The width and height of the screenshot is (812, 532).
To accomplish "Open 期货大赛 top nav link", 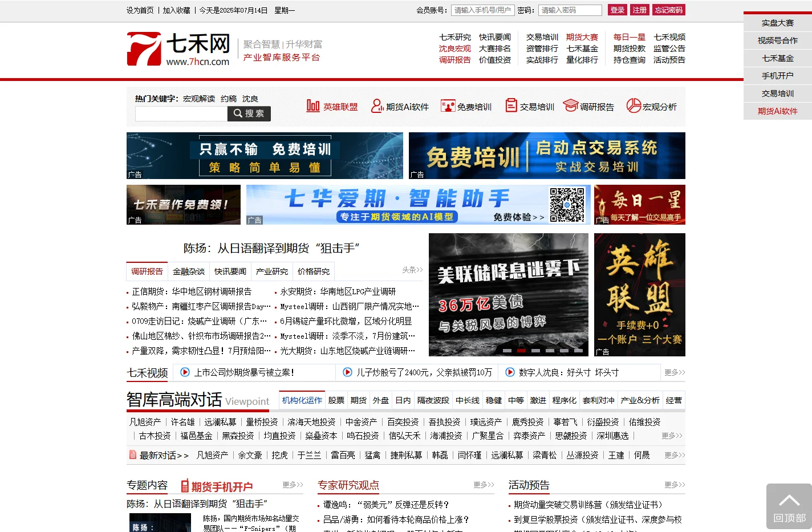I will [x=582, y=37].
